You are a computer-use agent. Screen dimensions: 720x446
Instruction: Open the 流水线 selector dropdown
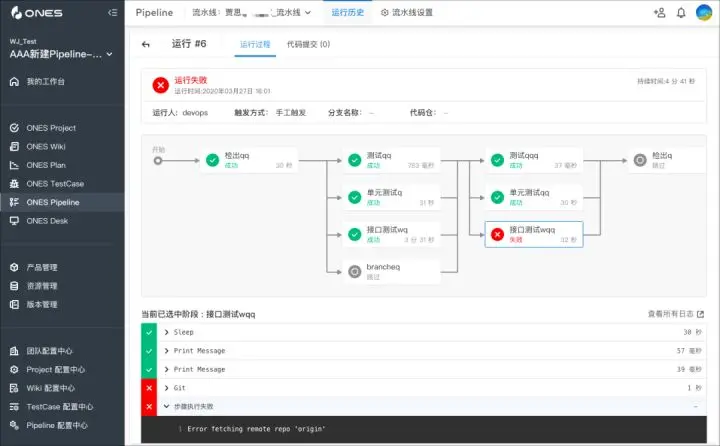click(x=252, y=13)
